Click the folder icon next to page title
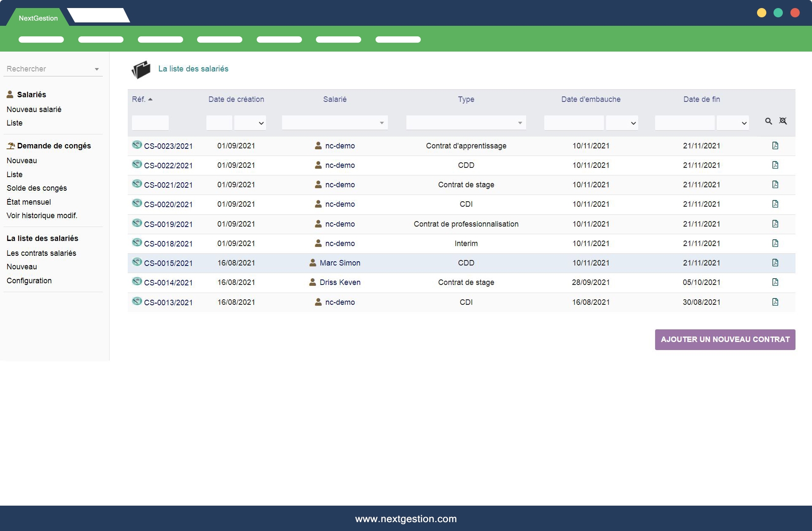Viewport: 812px width, 531px height. [x=141, y=70]
